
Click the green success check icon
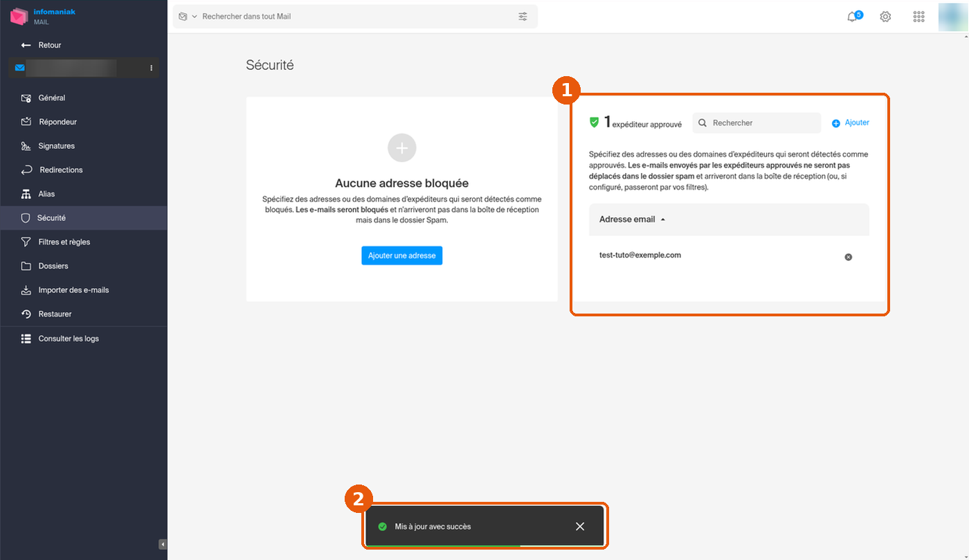point(382,527)
